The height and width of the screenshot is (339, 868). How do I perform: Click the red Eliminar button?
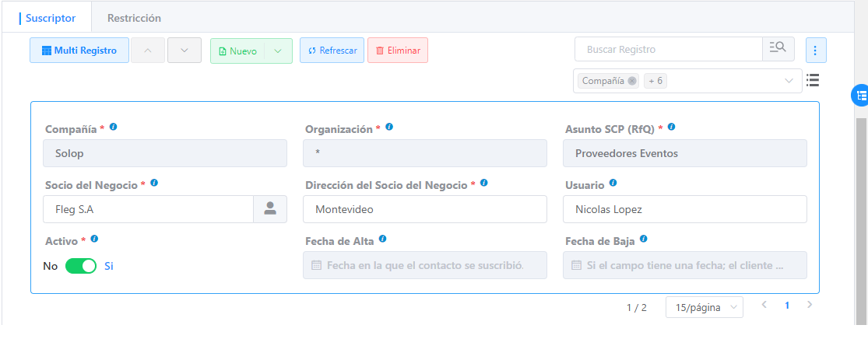[397, 51]
